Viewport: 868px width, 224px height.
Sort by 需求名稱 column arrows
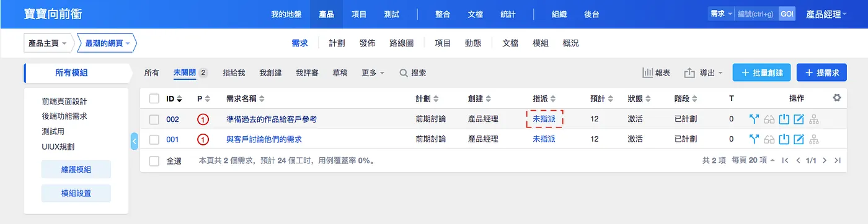[x=261, y=98]
